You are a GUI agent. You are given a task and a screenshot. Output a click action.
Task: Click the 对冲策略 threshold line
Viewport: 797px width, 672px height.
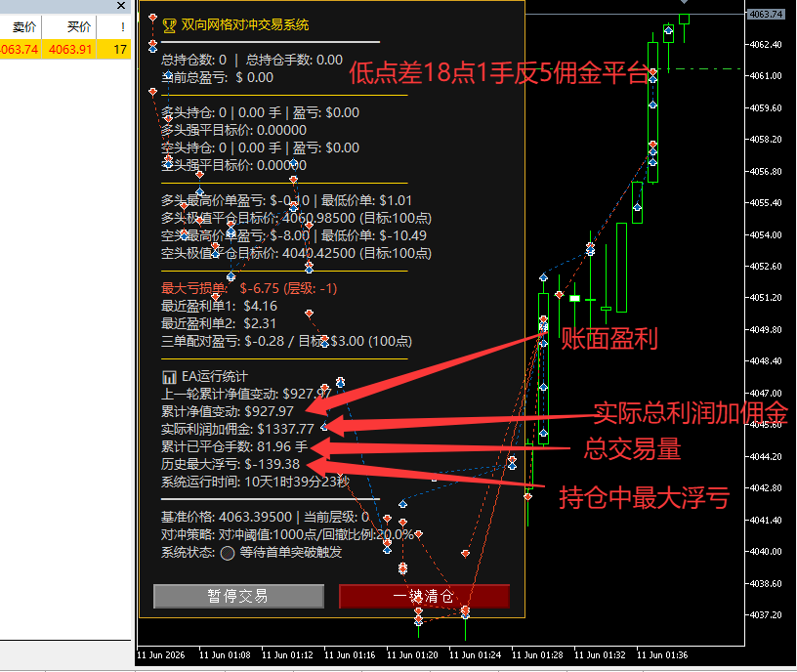288,535
